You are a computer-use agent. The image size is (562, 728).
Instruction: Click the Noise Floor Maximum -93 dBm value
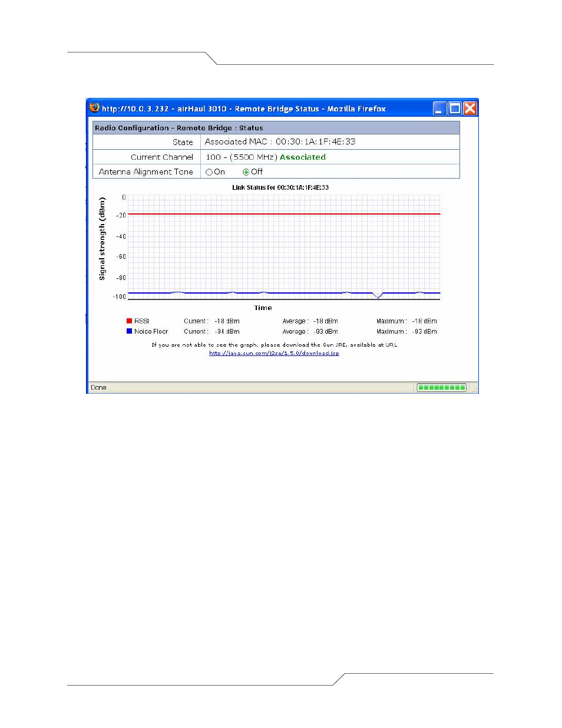[424, 331]
